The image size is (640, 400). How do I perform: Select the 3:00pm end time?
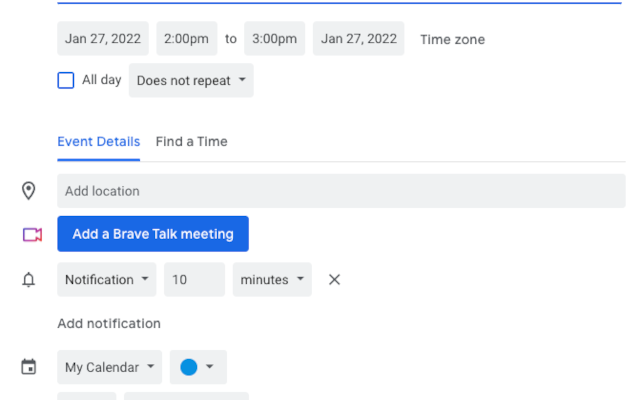[x=274, y=39]
